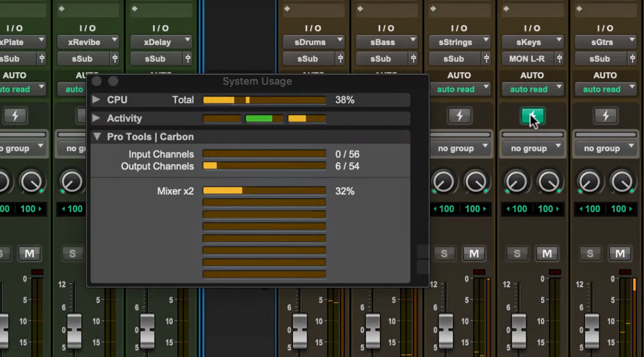Enable DSP mode lightning icon on sStrings
644x357 pixels.
pyautogui.click(x=460, y=116)
